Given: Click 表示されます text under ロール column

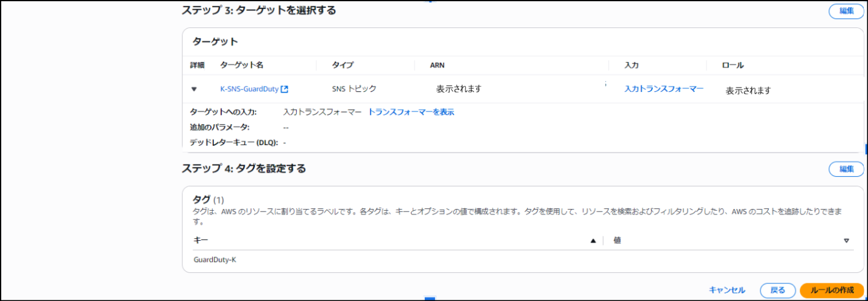Looking at the screenshot, I should tap(748, 90).
